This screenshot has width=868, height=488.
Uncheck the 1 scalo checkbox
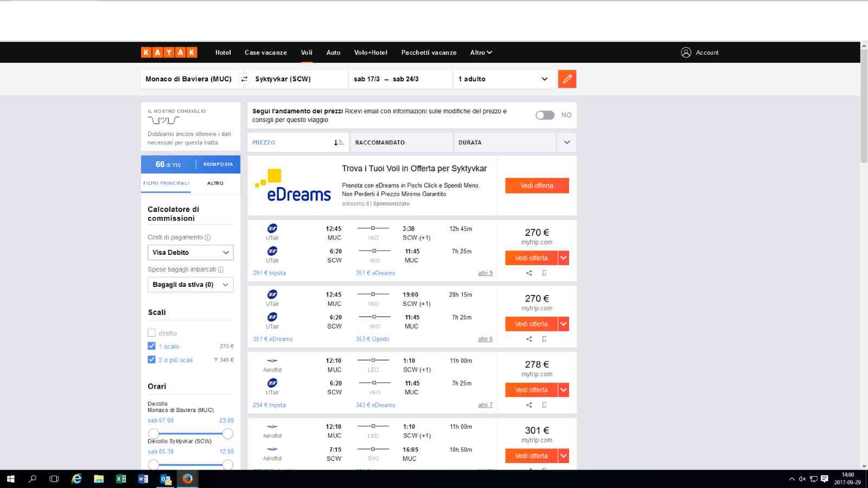point(152,346)
